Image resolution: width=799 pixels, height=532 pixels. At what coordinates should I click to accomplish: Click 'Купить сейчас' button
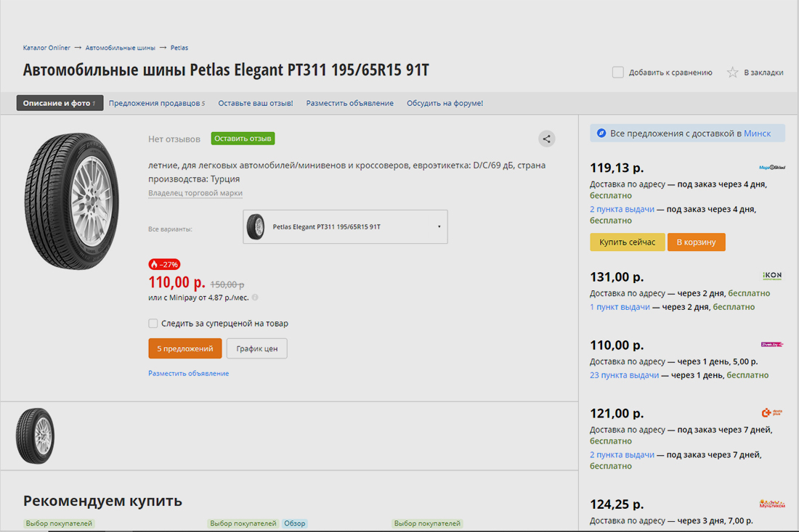[628, 242]
